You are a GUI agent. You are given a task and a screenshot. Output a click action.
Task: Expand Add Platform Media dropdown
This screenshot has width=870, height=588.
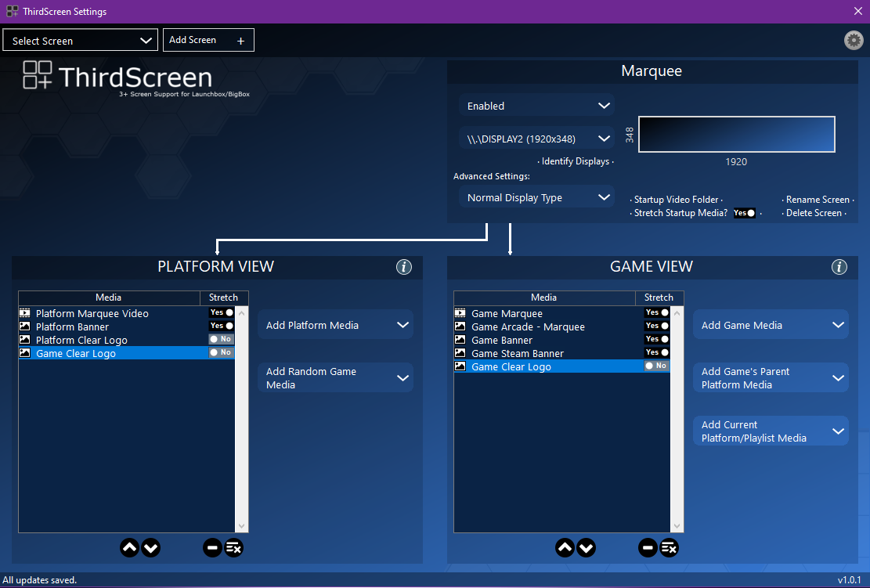click(x=336, y=325)
